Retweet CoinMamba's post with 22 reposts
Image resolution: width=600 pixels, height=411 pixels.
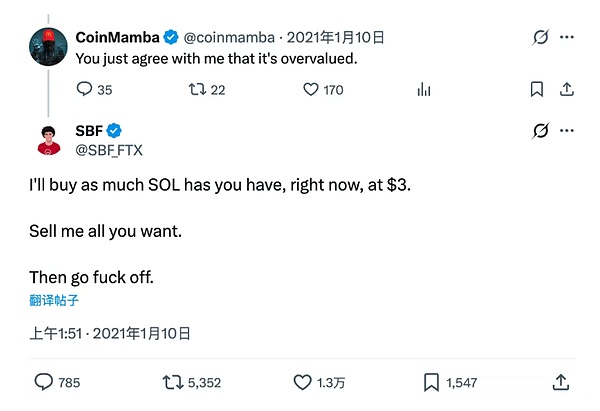click(x=195, y=90)
